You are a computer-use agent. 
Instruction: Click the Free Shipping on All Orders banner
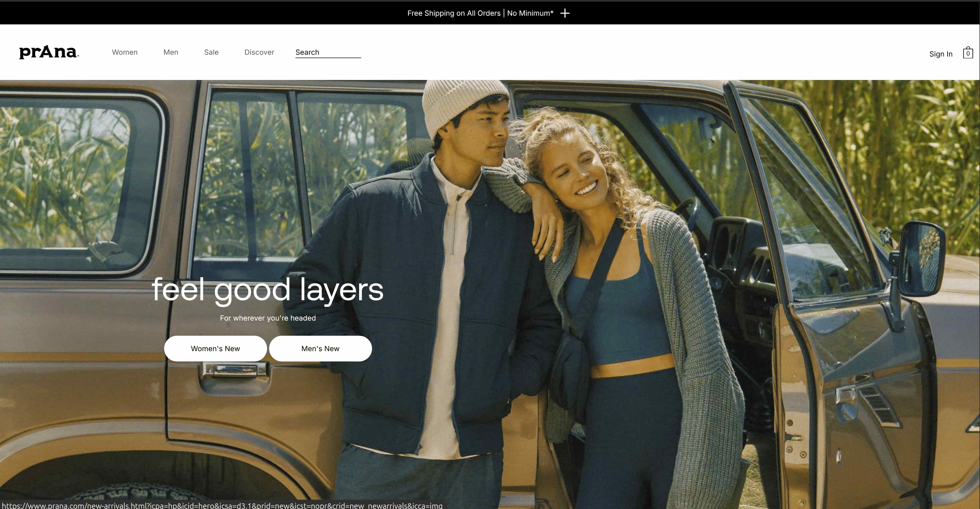pyautogui.click(x=454, y=13)
